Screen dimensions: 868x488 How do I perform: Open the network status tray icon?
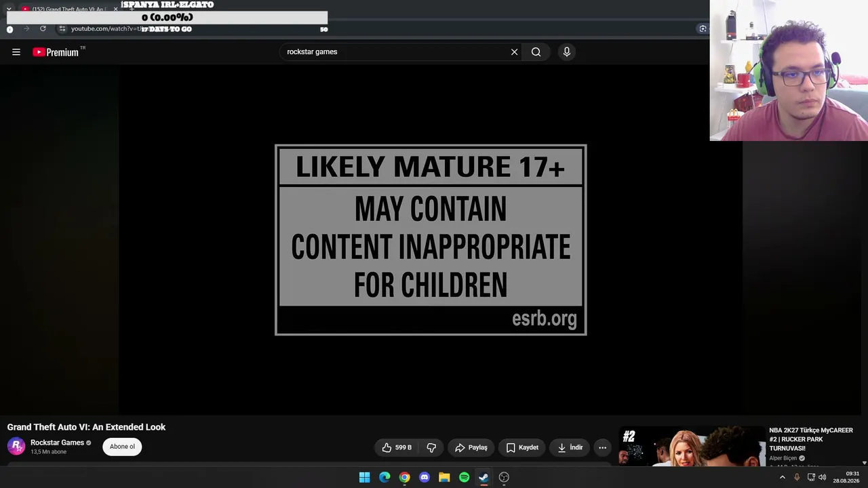pos(811,477)
